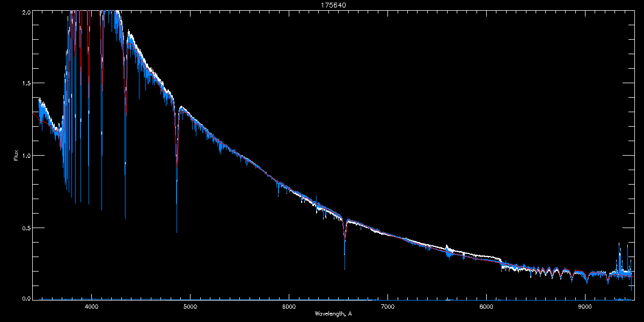Click the spectrum step drop near 8150
The width and height of the screenshot is (644, 322).
click(x=501, y=262)
